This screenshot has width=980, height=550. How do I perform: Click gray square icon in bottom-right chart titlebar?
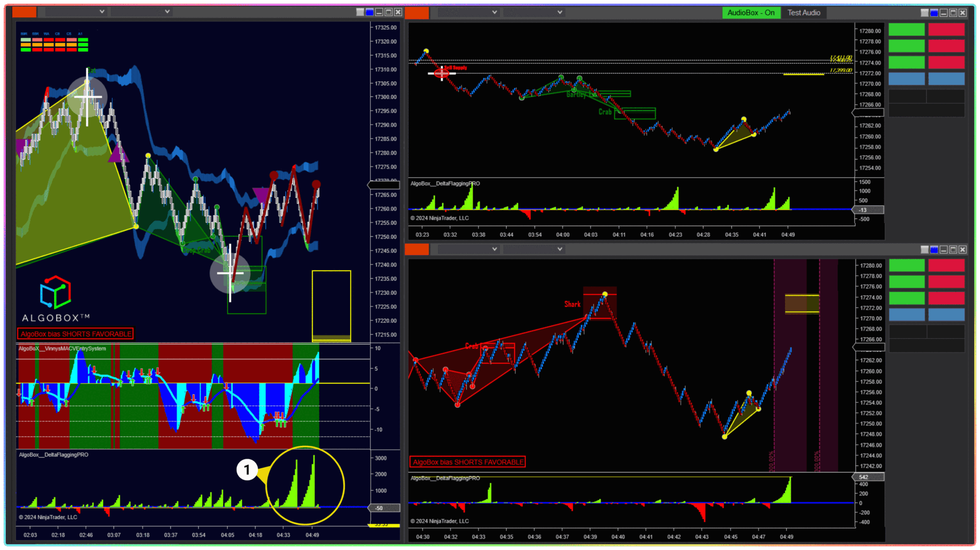924,250
